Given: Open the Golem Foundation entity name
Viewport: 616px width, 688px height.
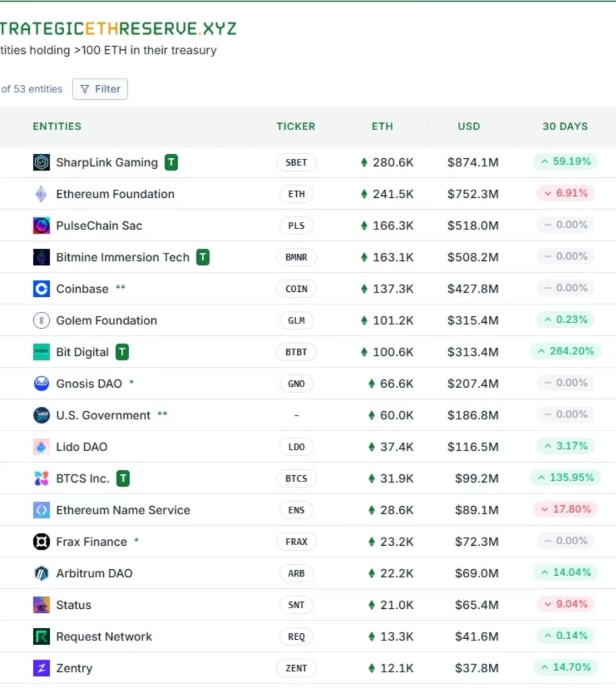Looking at the screenshot, I should coord(107,320).
